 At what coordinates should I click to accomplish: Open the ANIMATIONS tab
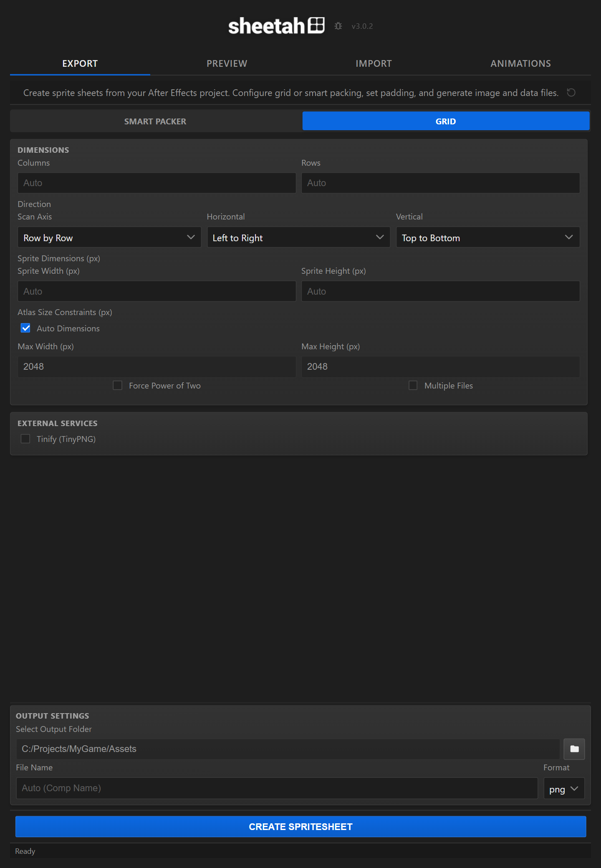pos(521,63)
